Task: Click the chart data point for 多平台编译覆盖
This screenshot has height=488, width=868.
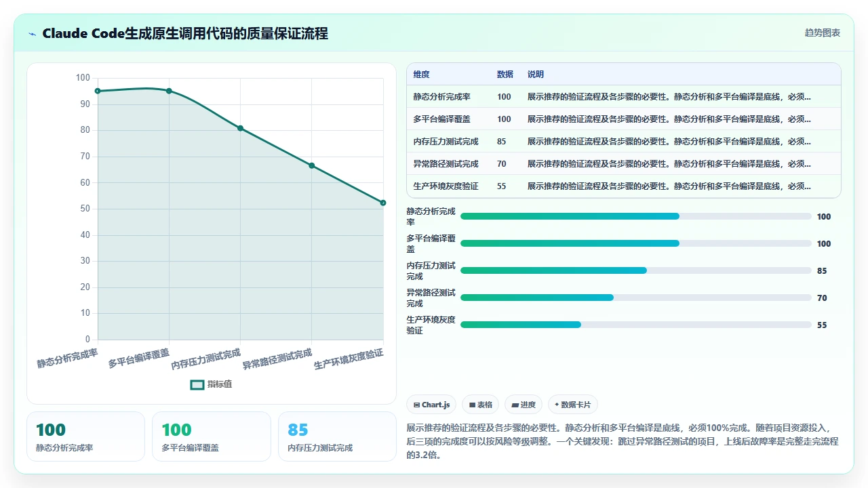Action: pos(169,91)
